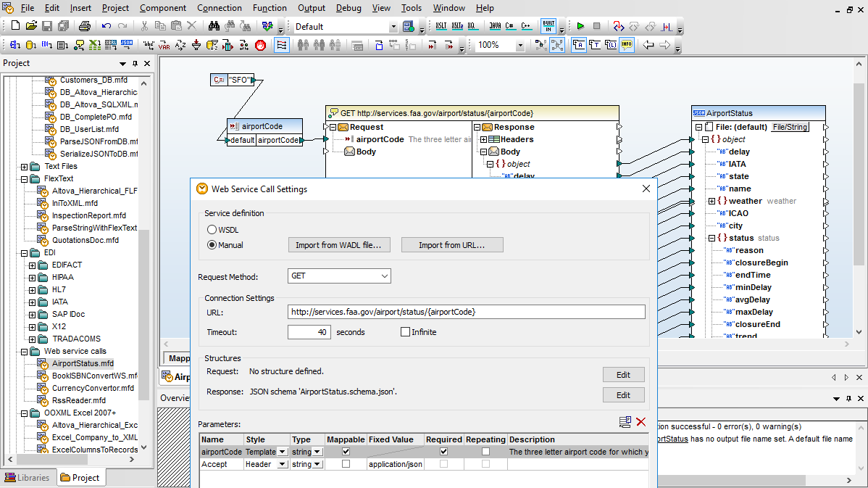Viewport: 868px width, 488px height.
Task: Select the Manual service definition option
Action: tap(212, 245)
